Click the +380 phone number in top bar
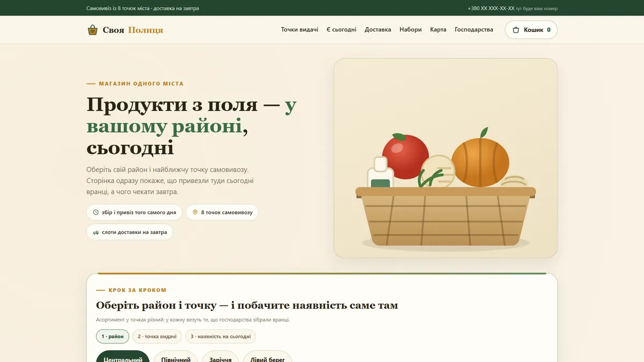644x362 pixels. (491, 8)
